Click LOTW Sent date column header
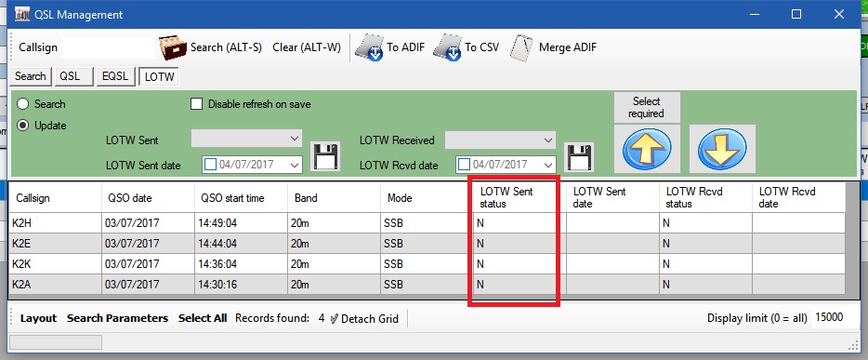Viewport: 868px width, 360px height. coord(613,198)
